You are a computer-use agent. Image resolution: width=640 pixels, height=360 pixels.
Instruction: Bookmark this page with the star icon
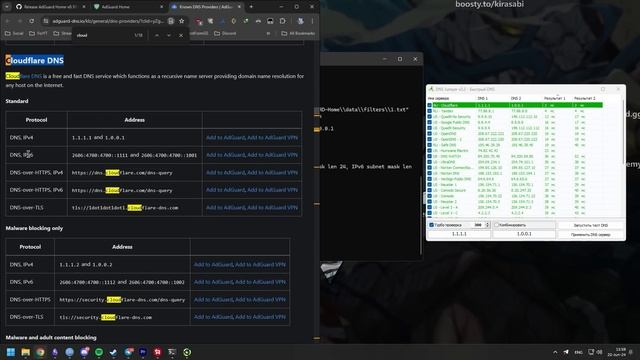click(182, 21)
